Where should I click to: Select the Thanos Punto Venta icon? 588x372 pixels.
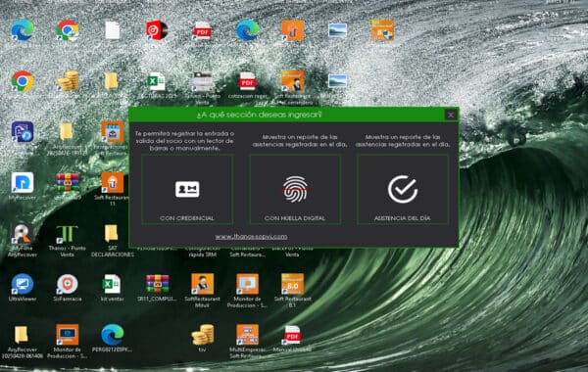coord(67,241)
